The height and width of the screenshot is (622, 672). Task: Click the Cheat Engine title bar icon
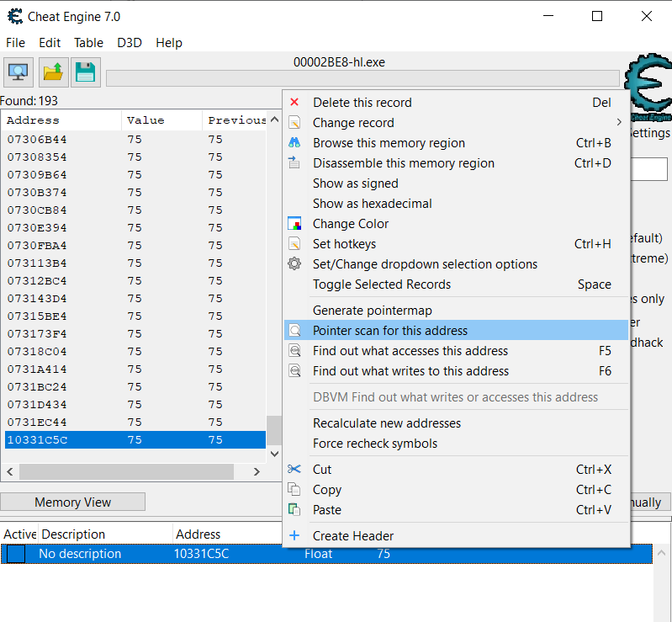tap(15, 16)
